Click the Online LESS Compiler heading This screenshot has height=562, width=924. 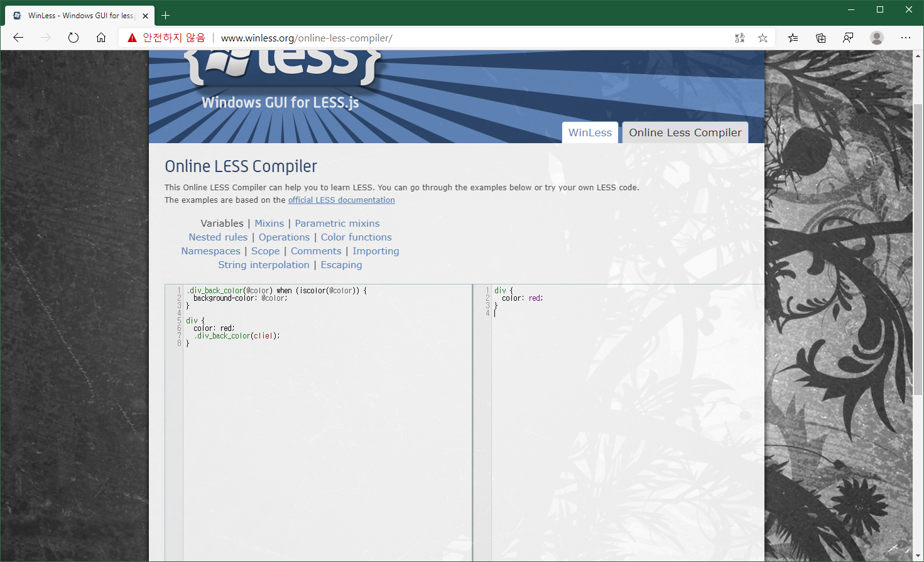point(241,166)
